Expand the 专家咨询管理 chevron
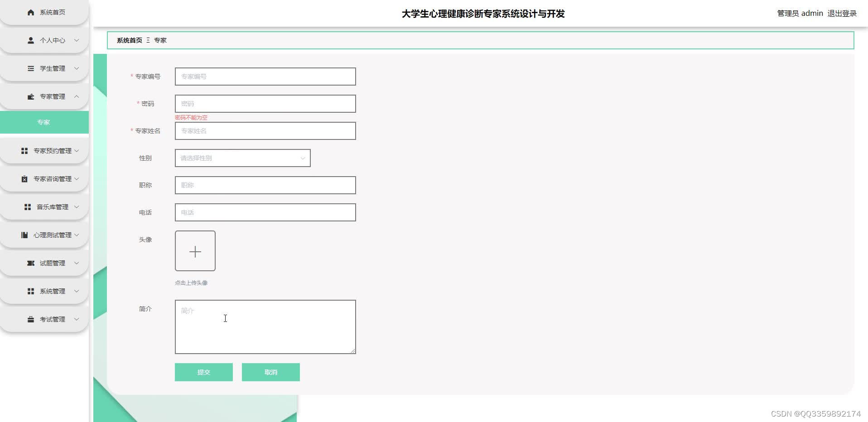This screenshot has width=868, height=422. click(77, 179)
